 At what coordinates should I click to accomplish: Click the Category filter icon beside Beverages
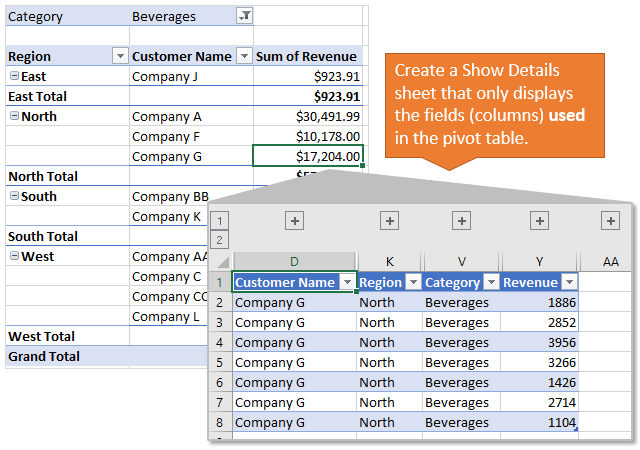point(245,16)
